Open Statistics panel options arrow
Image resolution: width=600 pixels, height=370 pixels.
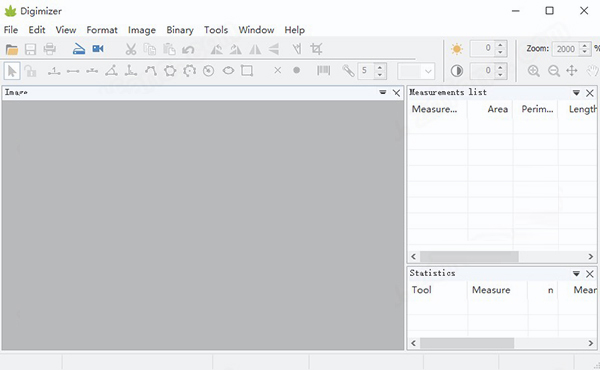click(576, 274)
